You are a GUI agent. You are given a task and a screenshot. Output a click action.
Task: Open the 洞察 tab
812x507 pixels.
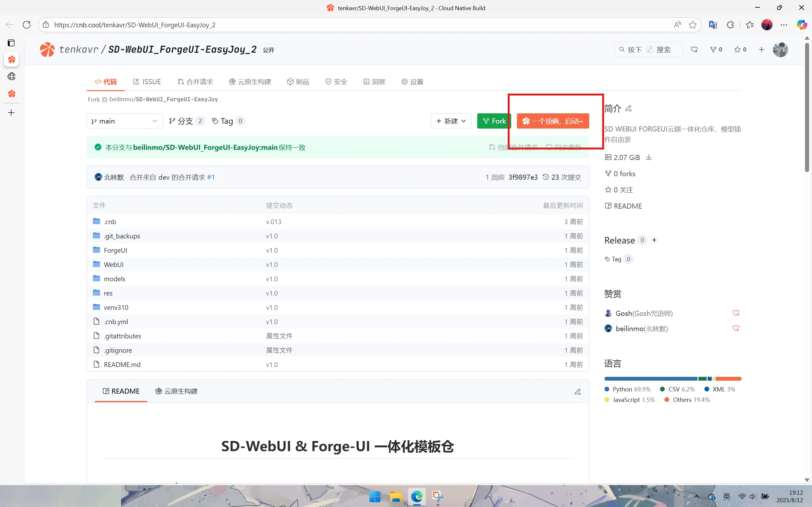[374, 82]
